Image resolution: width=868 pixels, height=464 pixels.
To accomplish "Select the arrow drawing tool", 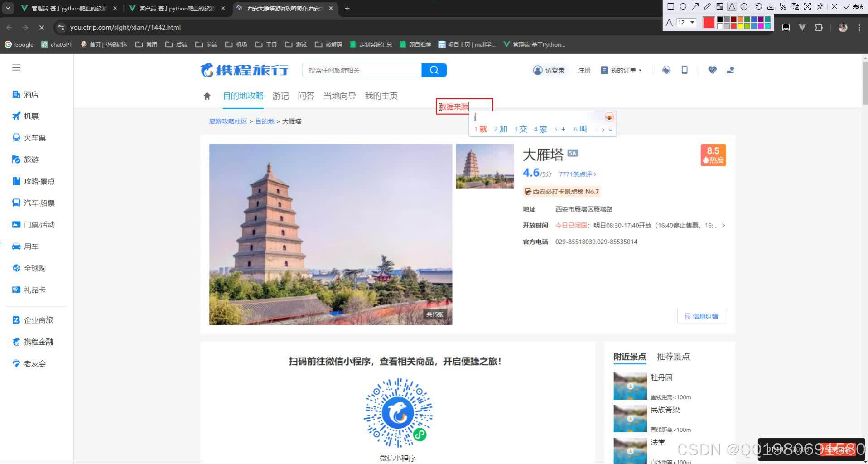I will [695, 6].
